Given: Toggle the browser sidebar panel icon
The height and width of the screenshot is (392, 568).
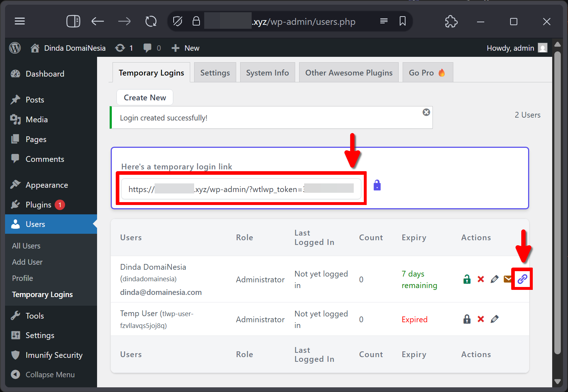Looking at the screenshot, I should 73,21.
